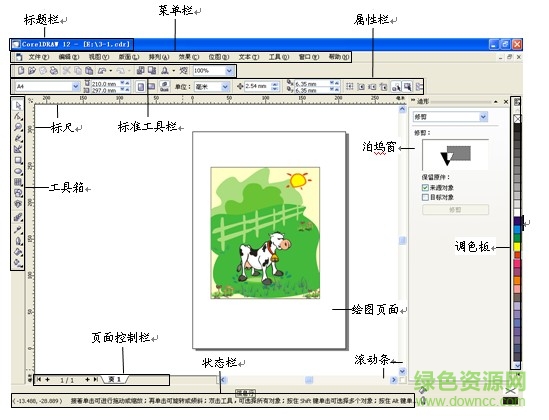The image size is (549, 420).
Task: Collapse the shaping docker with up arrow
Action: click(x=495, y=102)
